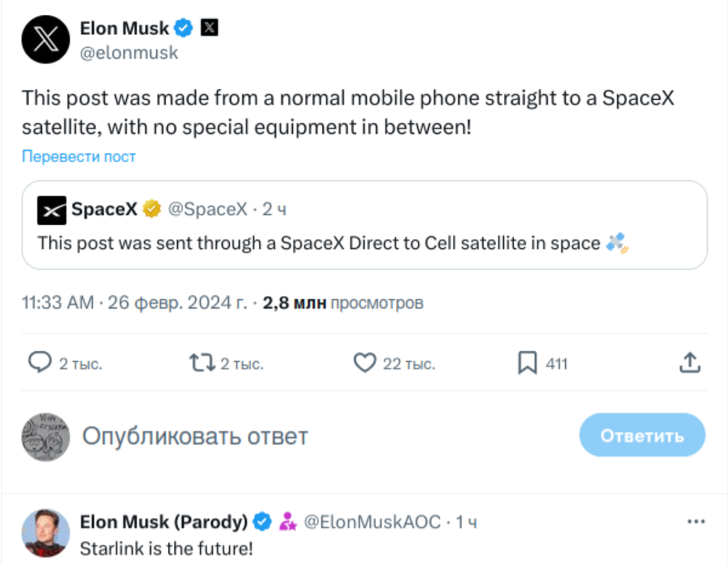Focus the Опубликовать ответ reply field
The image size is (728, 565).
click(x=195, y=436)
